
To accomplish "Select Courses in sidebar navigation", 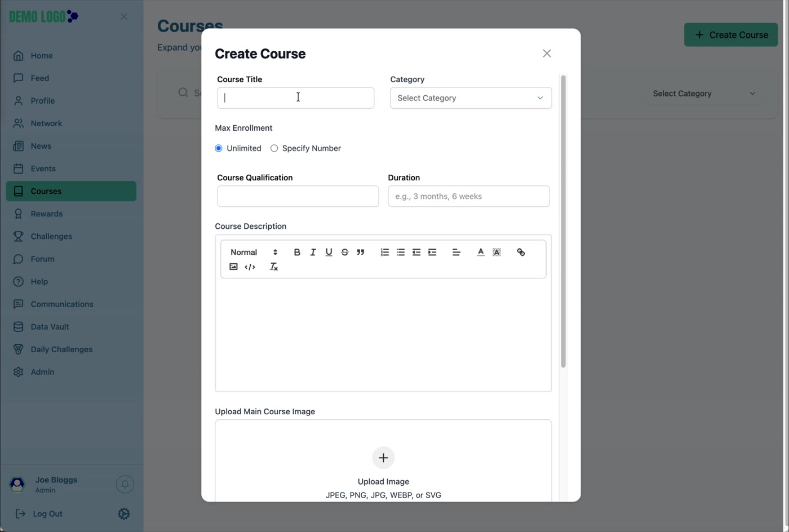I will (71, 191).
